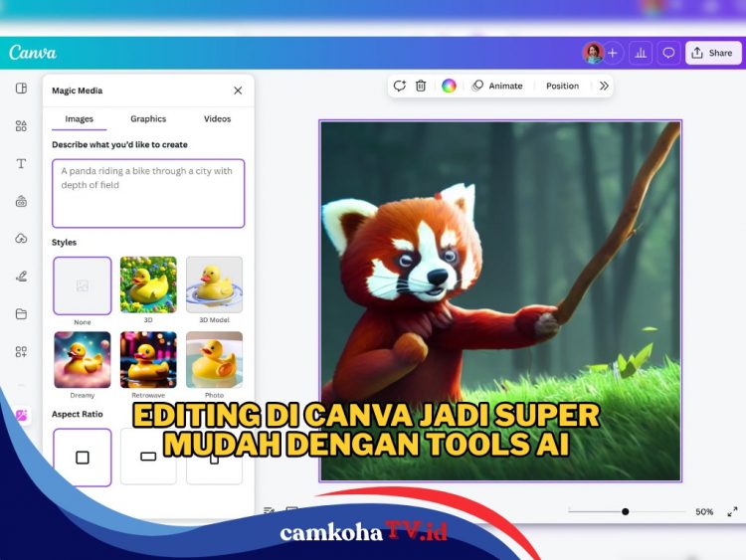Viewport: 746px width, 560px height.
Task: Switch to the Videos tab
Action: pos(217,119)
